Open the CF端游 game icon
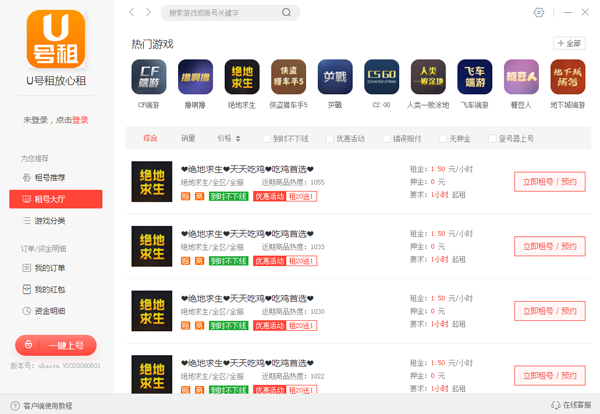The height and width of the screenshot is (414, 600). [x=149, y=77]
